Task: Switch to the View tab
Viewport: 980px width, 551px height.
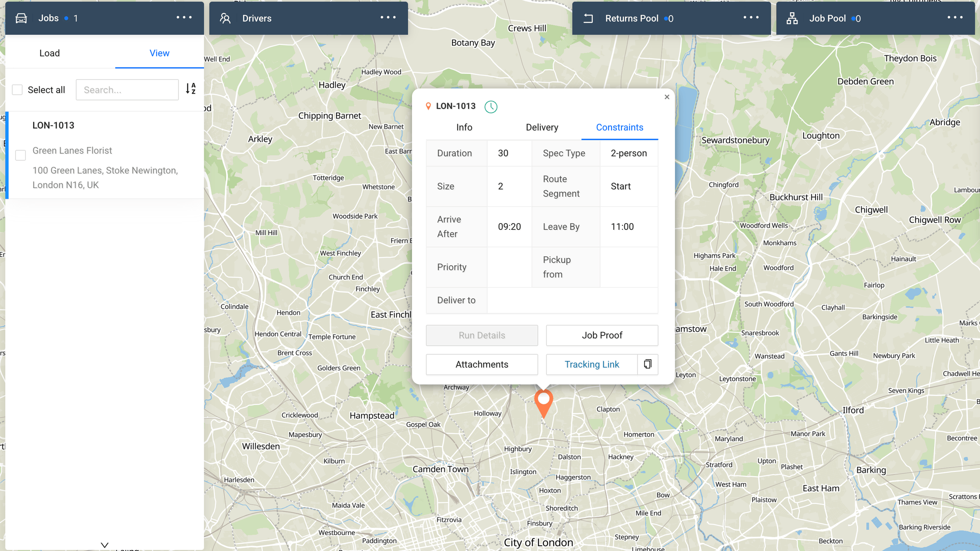Action: point(159,53)
